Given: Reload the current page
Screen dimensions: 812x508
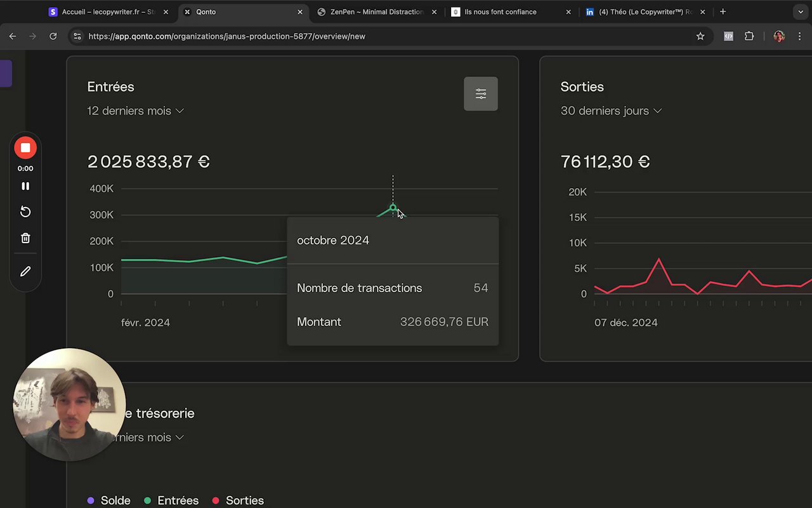Looking at the screenshot, I should pos(53,36).
